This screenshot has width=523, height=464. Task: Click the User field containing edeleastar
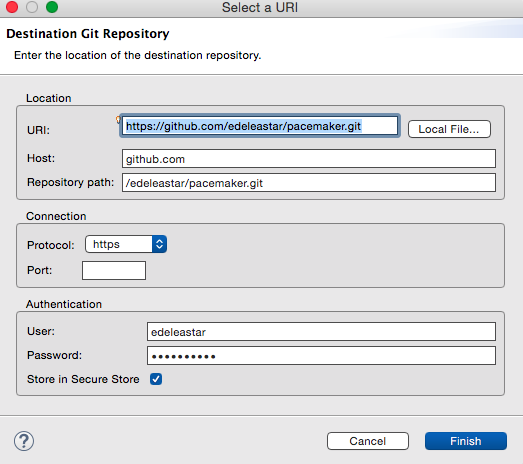coord(321,332)
